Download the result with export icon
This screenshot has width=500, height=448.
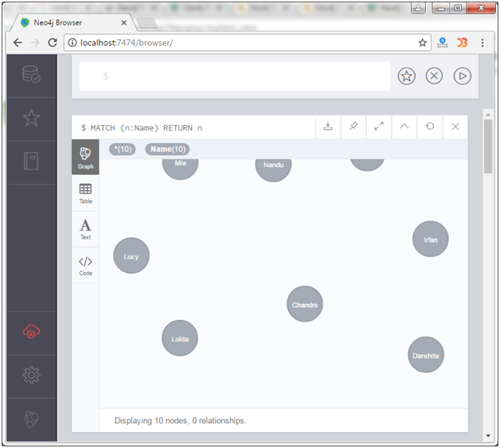[x=328, y=127]
